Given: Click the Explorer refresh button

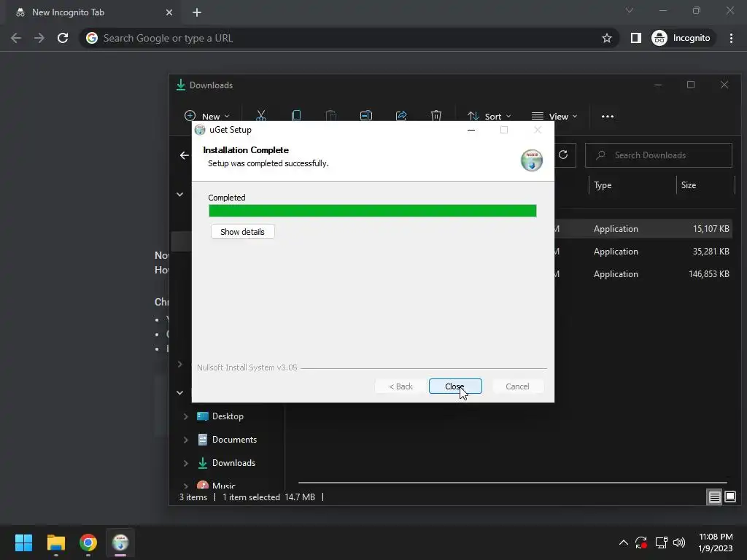Looking at the screenshot, I should (x=563, y=155).
